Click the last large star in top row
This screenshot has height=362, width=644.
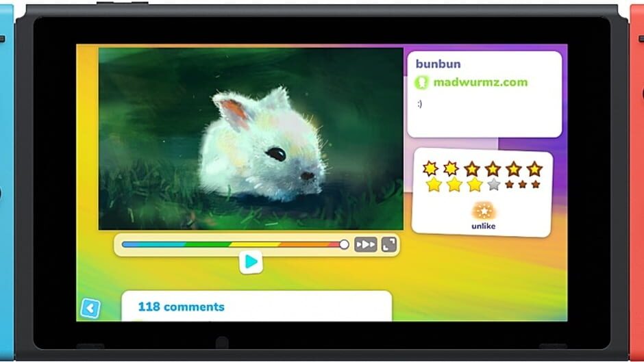coord(534,169)
